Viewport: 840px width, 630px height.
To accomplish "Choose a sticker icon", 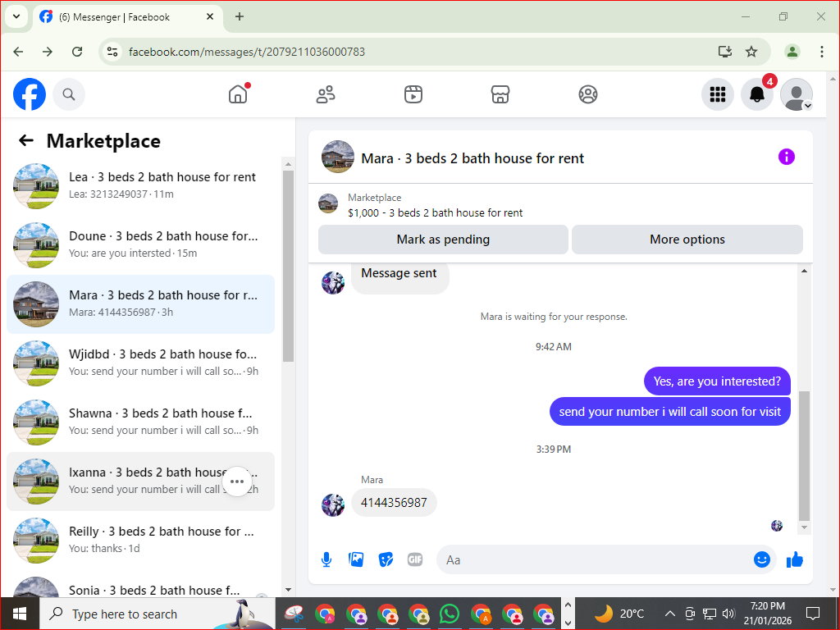I will coord(386,559).
